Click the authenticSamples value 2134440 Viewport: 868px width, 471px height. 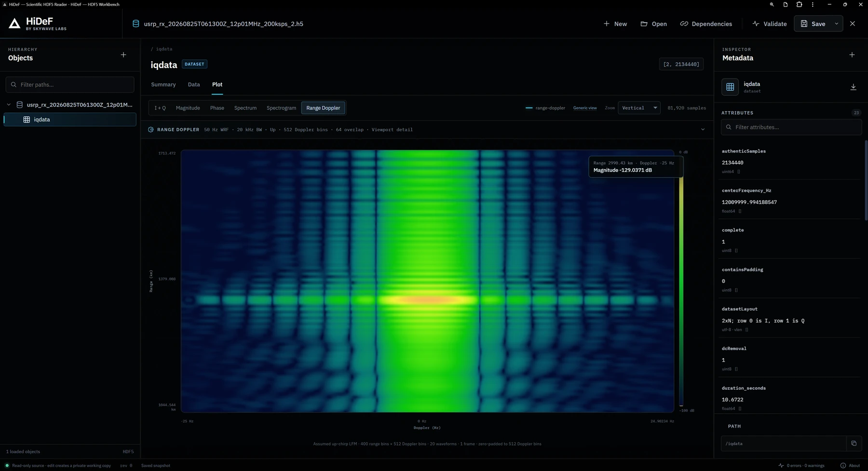point(732,163)
